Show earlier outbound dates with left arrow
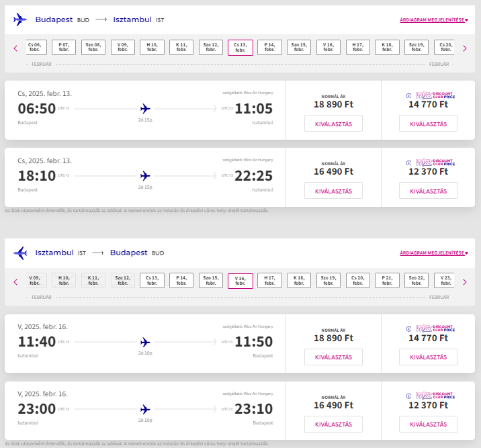This screenshot has width=481, height=448. [x=15, y=48]
